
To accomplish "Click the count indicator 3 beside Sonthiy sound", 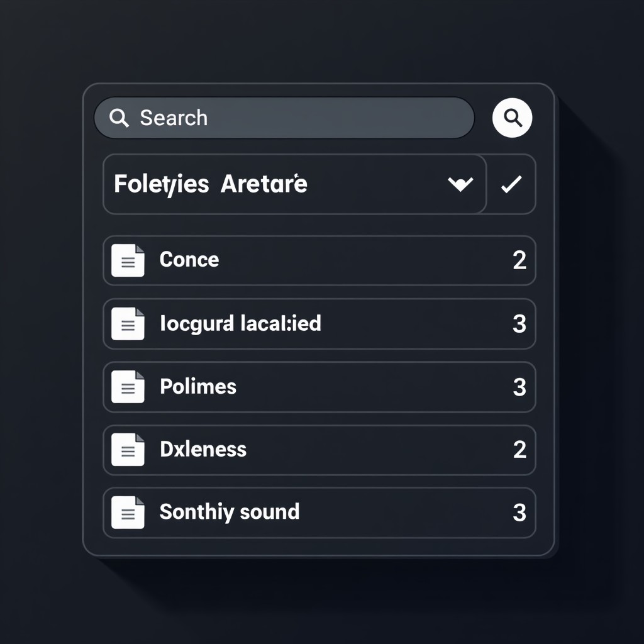I will click(519, 512).
